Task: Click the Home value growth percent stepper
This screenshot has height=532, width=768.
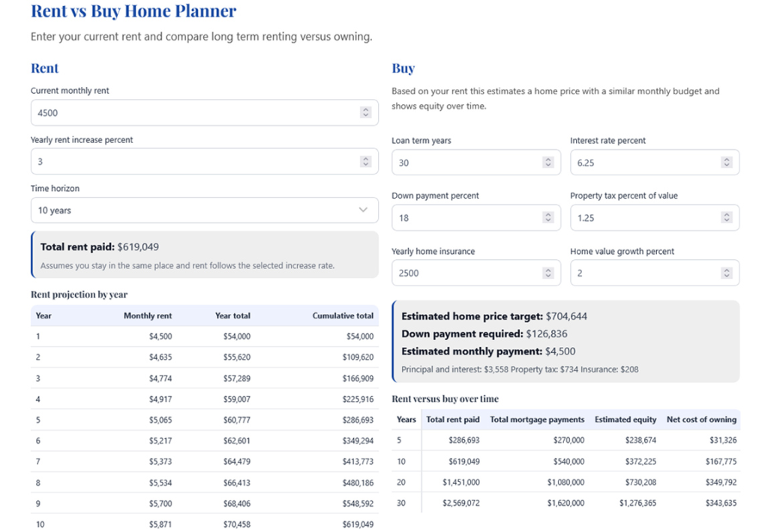Action: (x=726, y=273)
